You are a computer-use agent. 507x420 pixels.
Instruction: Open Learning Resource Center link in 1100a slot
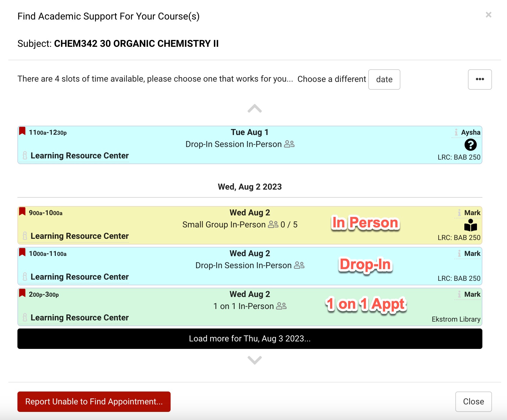tap(80, 156)
